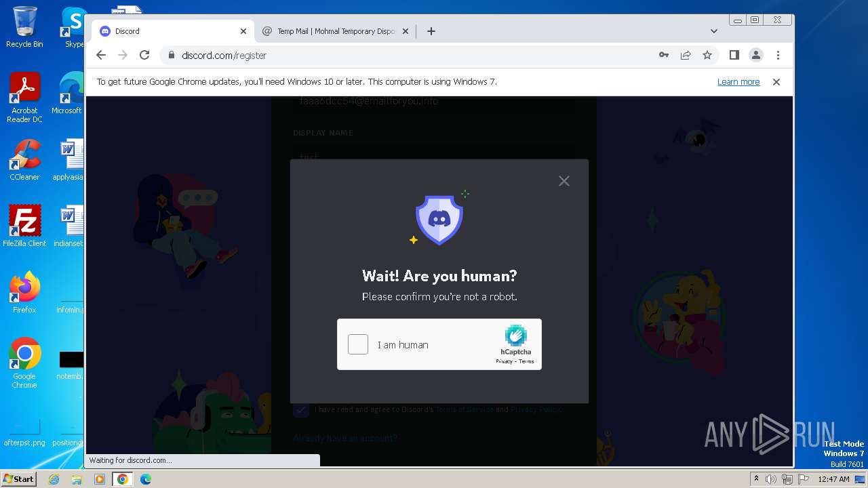View site information padlock icon

tap(172, 56)
